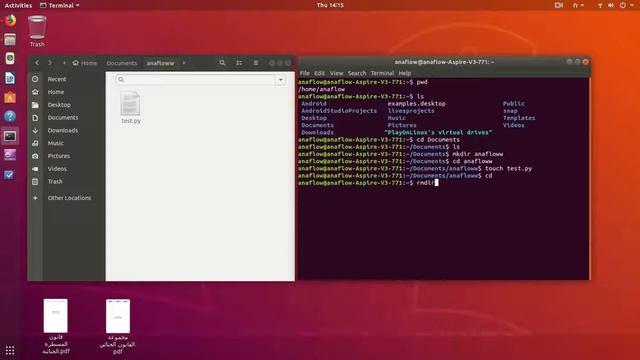Screen dimensions: 640x360
Task: Click the network icon in the top bar
Action: click(x=600, y=5)
